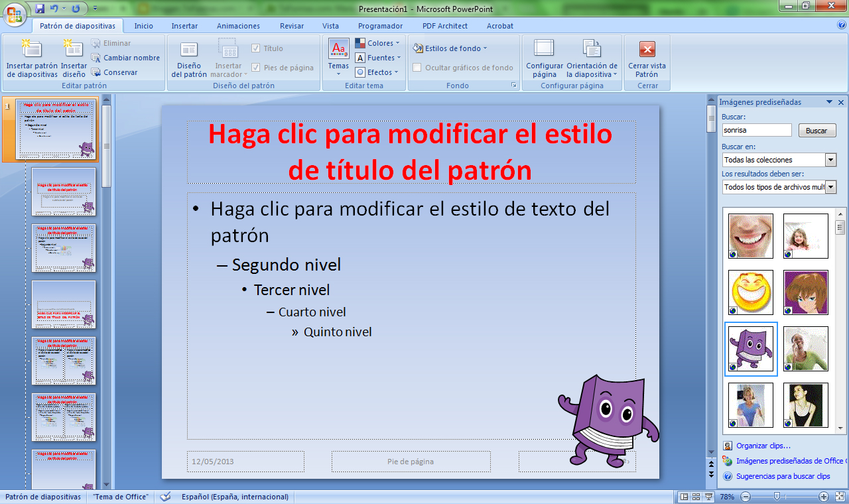Image resolution: width=849 pixels, height=504 pixels.
Task: Toggle Ocultar gráficos de fondo checkbox
Action: [417, 68]
